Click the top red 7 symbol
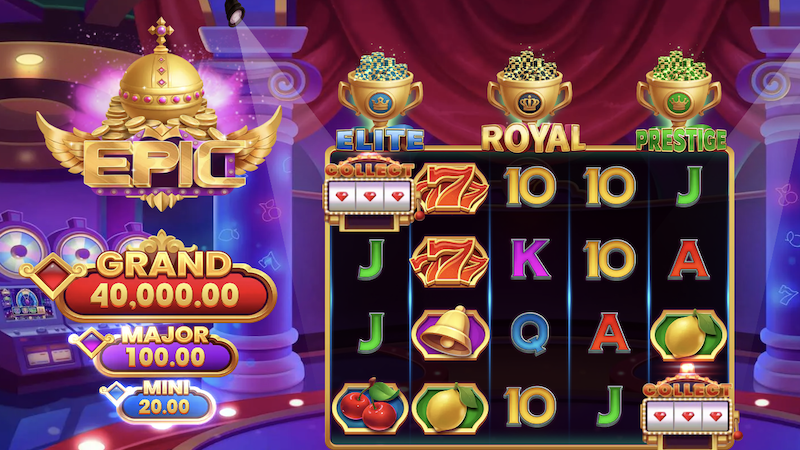This screenshot has height=450, width=800. [x=451, y=188]
